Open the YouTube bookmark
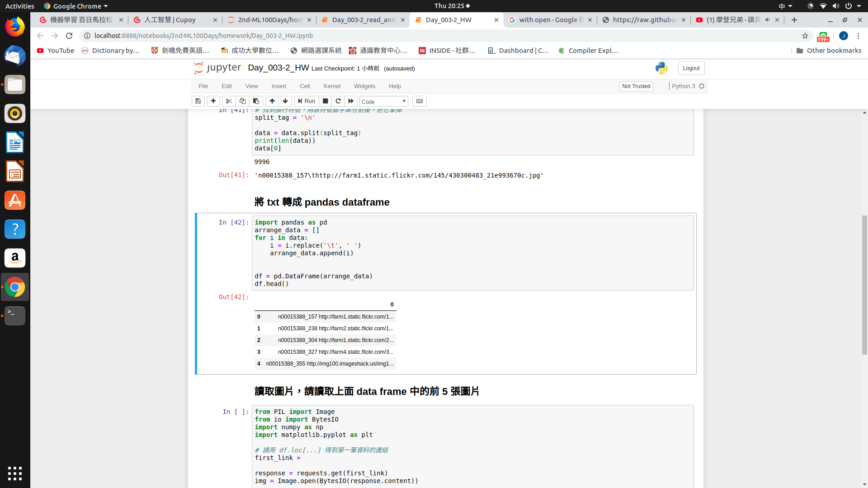868x488 pixels. click(56, 51)
